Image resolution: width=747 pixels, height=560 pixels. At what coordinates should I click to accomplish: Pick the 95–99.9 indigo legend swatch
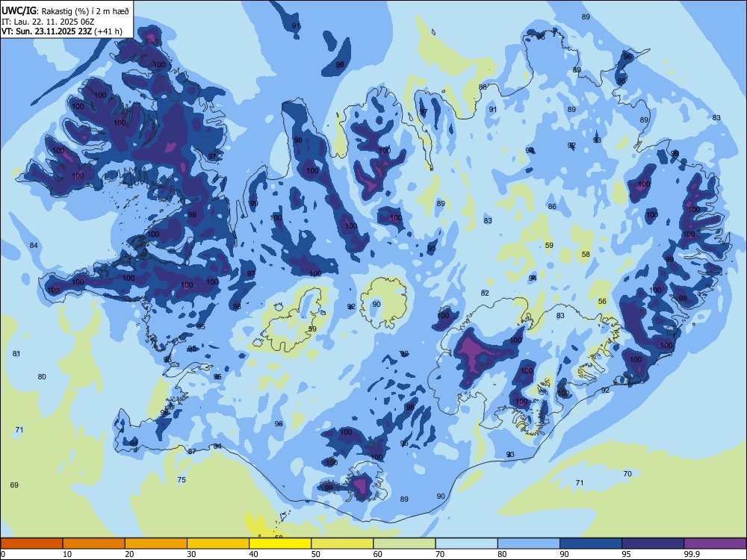click(653, 544)
